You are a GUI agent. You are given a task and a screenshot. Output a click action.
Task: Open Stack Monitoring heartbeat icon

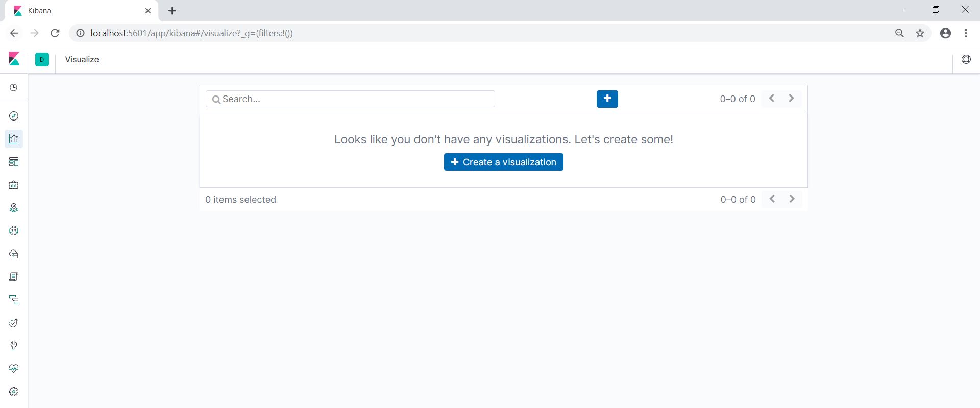coord(14,369)
